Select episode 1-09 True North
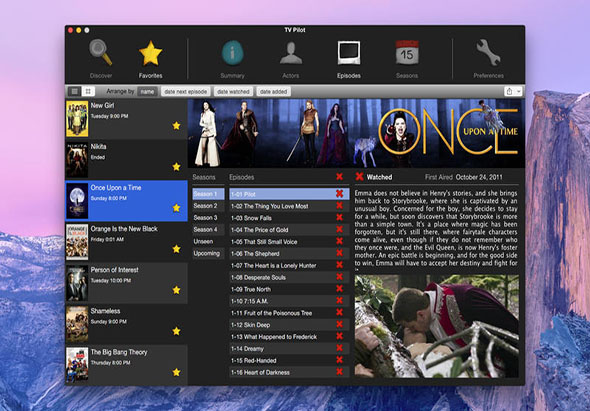 click(289, 289)
